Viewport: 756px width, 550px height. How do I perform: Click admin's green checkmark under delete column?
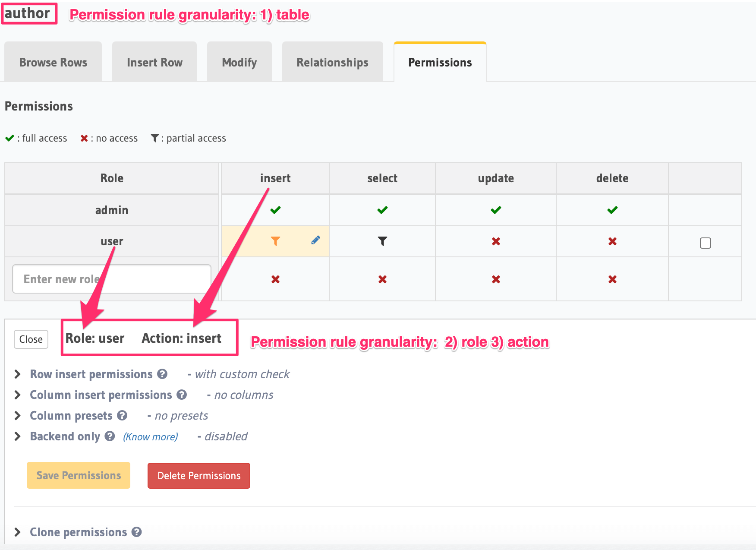coord(612,210)
